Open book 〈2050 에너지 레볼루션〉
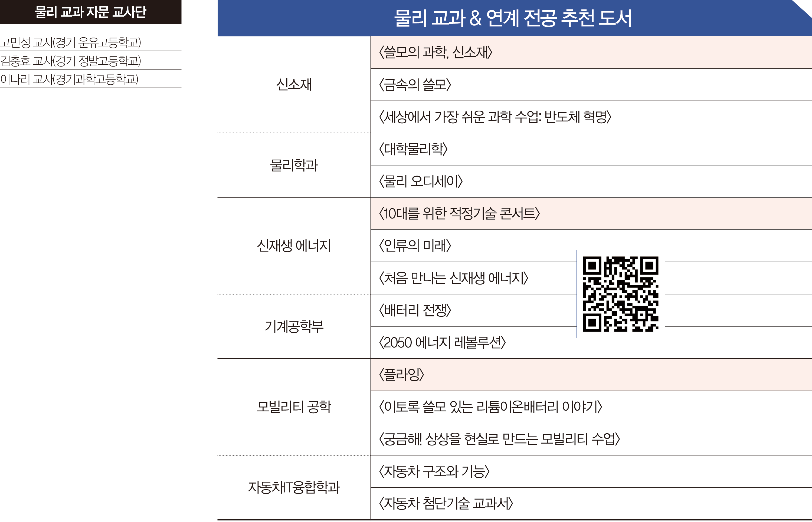 coord(442,342)
